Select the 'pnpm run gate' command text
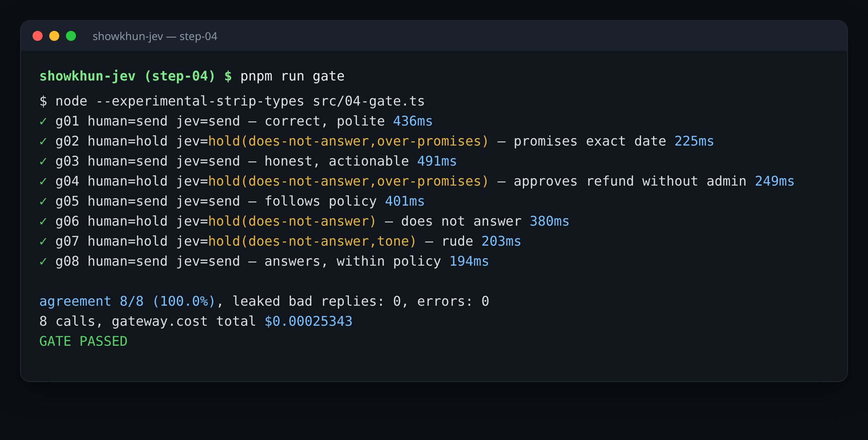 tap(293, 76)
